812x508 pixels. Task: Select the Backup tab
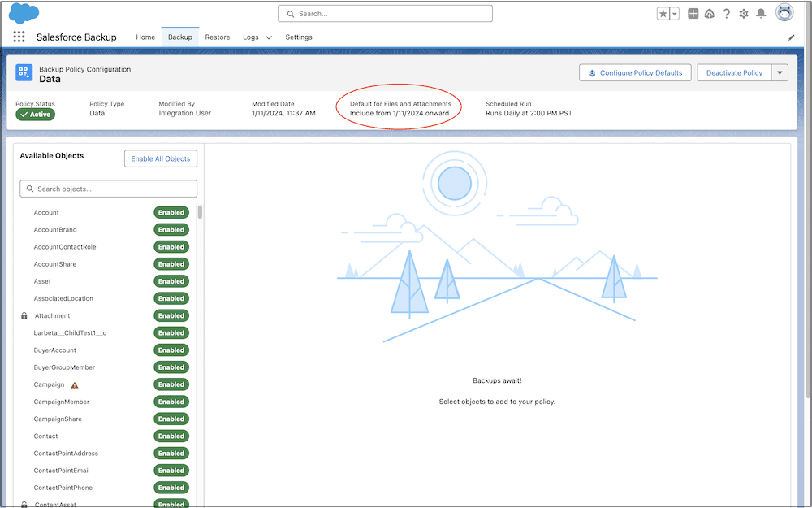(x=180, y=37)
